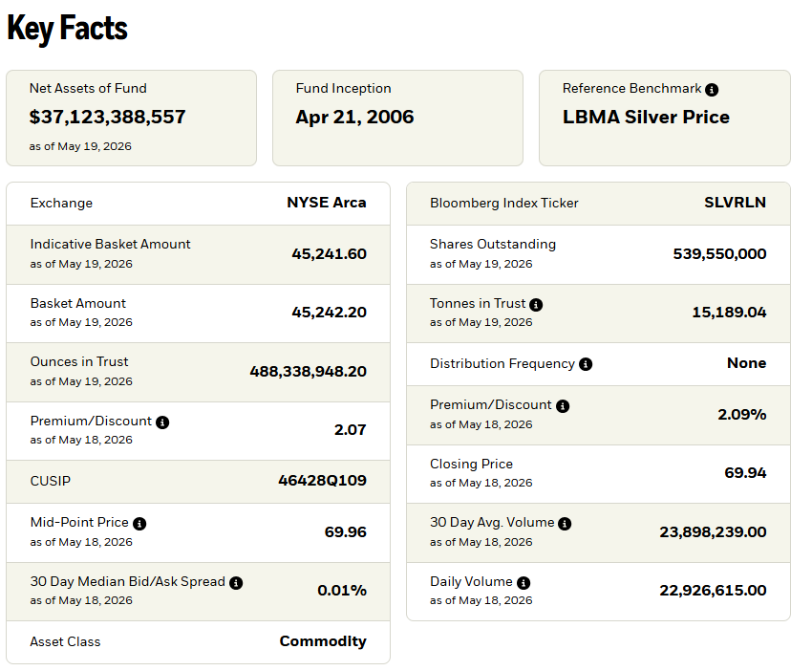Click the Exchange row showing NYSE Arca
Image resolution: width=812 pixels, height=671 pixels.
coord(198,203)
